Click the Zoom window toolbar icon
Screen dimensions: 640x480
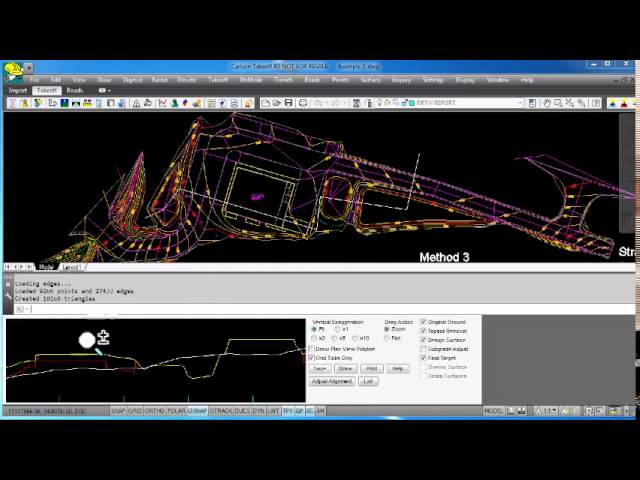558,103
